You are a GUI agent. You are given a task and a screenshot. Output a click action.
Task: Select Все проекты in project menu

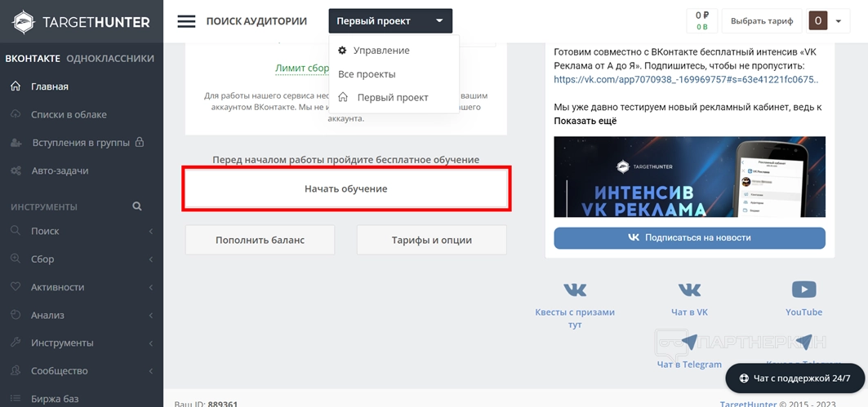click(x=367, y=74)
